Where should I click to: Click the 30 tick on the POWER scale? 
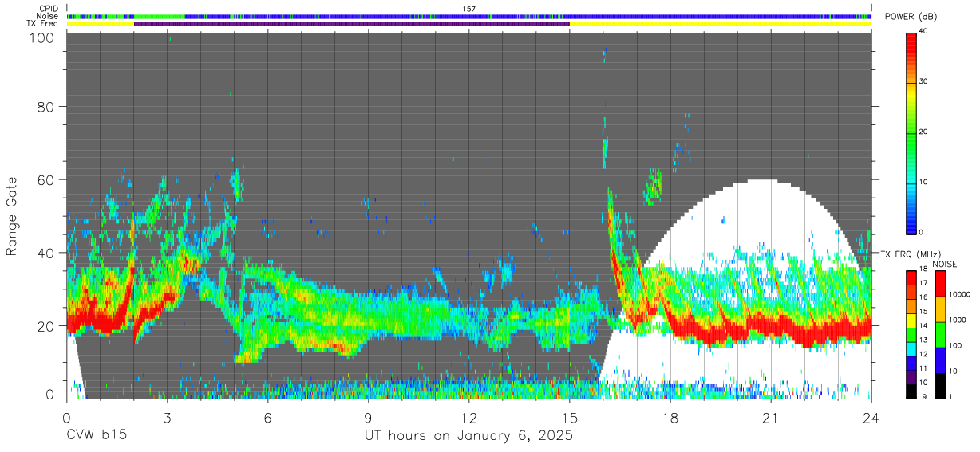pos(925,82)
